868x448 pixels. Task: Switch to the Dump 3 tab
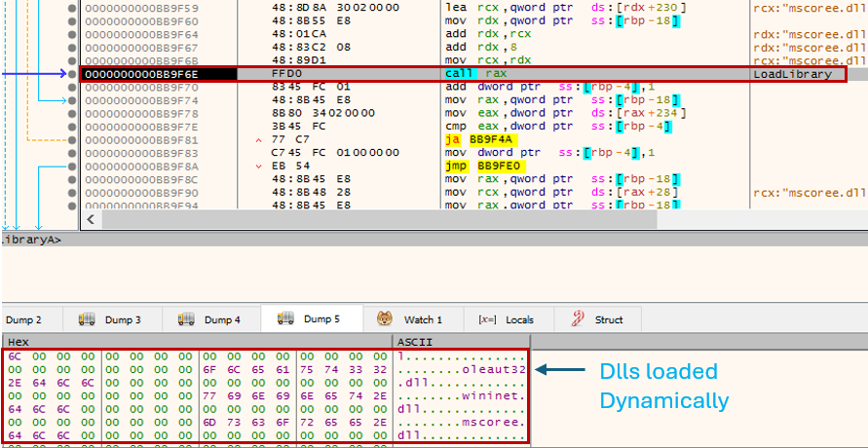pos(112,319)
